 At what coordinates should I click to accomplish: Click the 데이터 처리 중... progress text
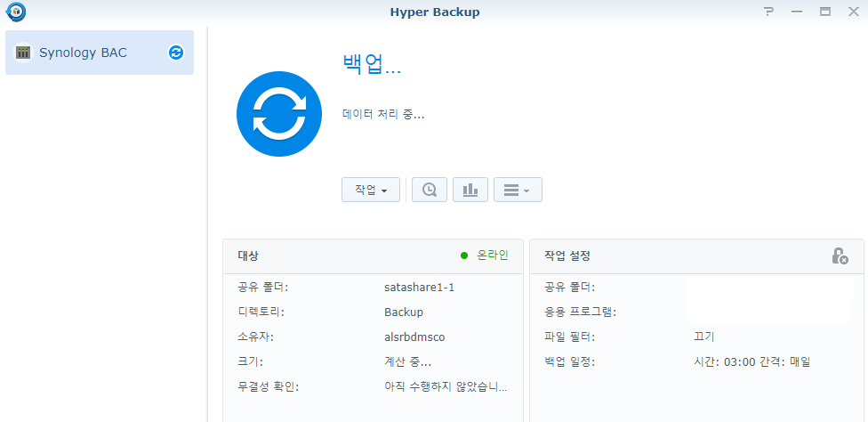383,115
